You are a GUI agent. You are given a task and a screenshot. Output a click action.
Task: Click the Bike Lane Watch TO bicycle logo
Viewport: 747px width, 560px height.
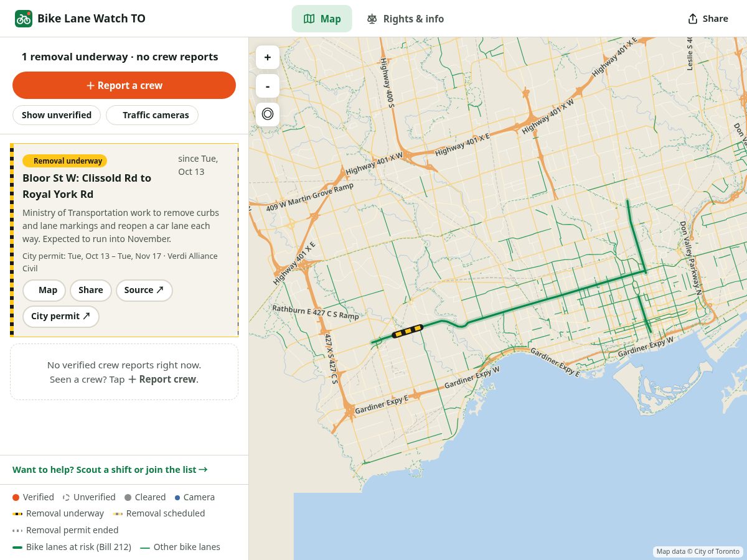pyautogui.click(x=24, y=19)
